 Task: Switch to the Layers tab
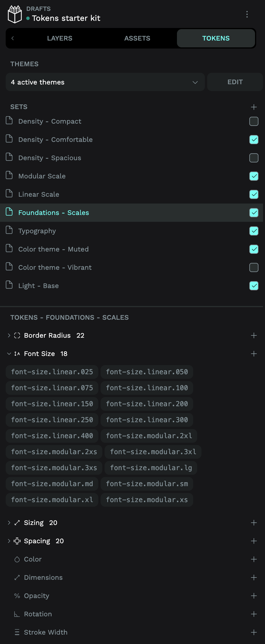(x=60, y=38)
